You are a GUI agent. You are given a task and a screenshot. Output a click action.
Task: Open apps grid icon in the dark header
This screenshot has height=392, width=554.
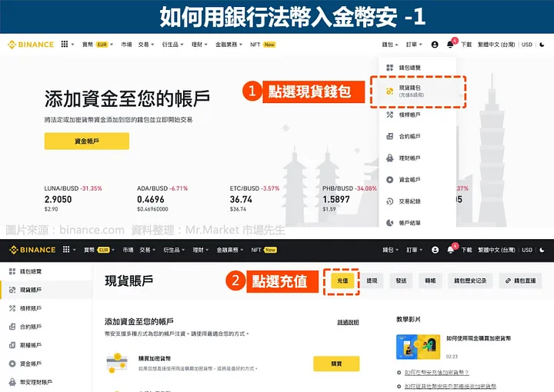(65, 250)
